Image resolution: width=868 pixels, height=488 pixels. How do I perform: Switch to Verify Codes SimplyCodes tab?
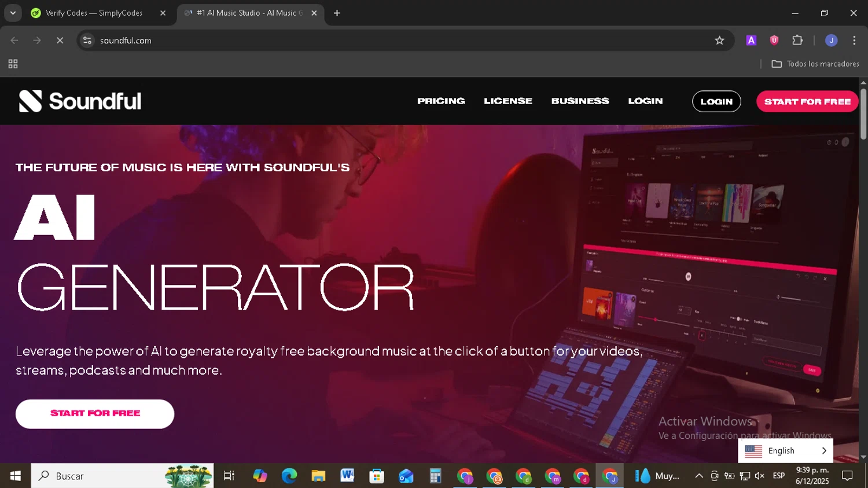pyautogui.click(x=94, y=13)
